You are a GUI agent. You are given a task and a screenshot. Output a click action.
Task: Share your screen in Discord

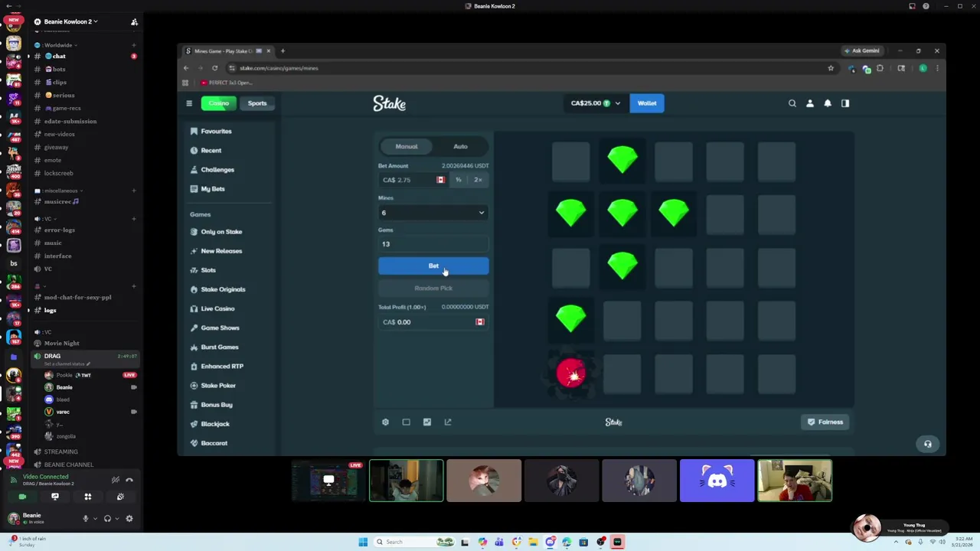(55, 497)
